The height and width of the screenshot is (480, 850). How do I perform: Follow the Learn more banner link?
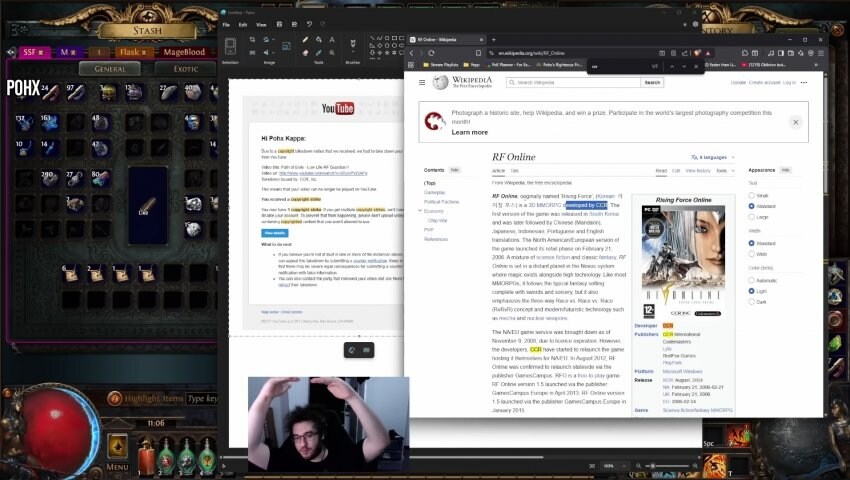click(470, 132)
